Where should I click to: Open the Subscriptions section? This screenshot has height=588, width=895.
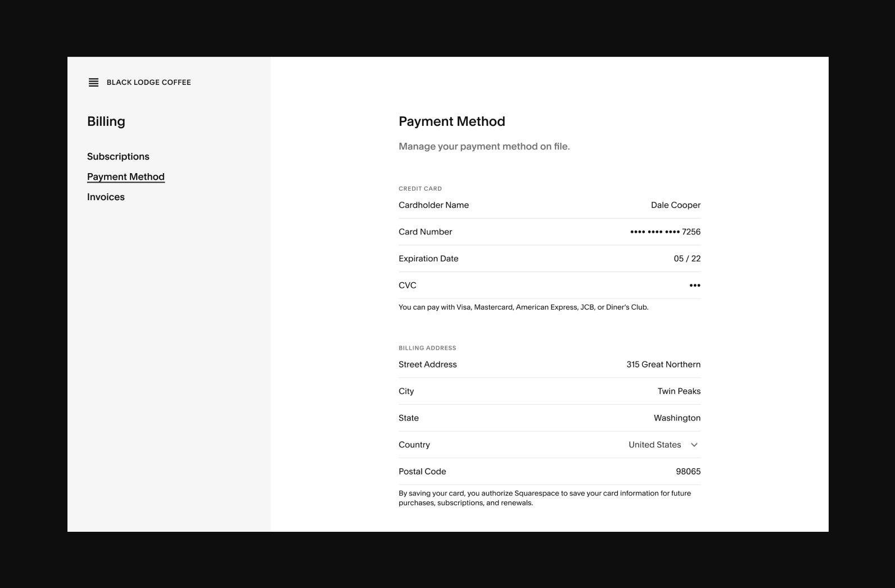point(118,156)
